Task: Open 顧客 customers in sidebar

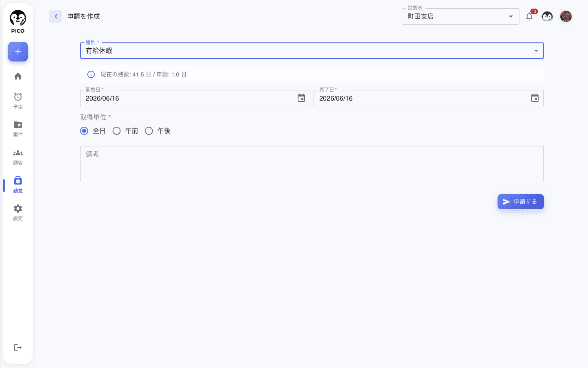Action: pyautogui.click(x=18, y=157)
